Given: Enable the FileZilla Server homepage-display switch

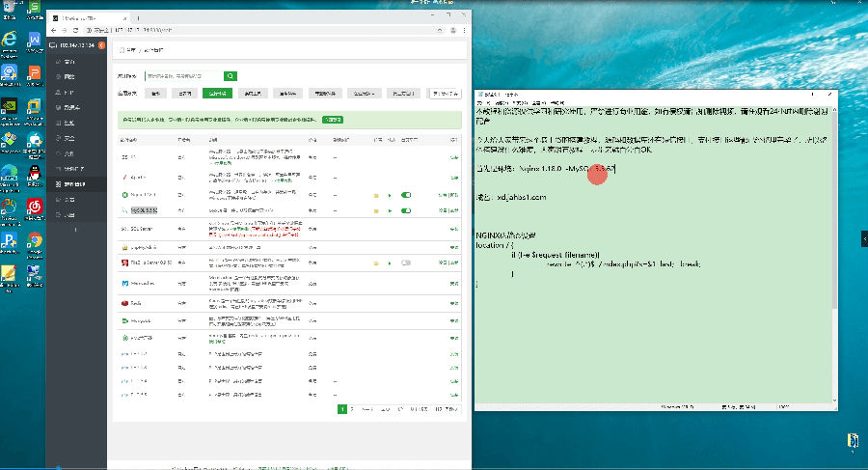Looking at the screenshot, I should coord(406,263).
